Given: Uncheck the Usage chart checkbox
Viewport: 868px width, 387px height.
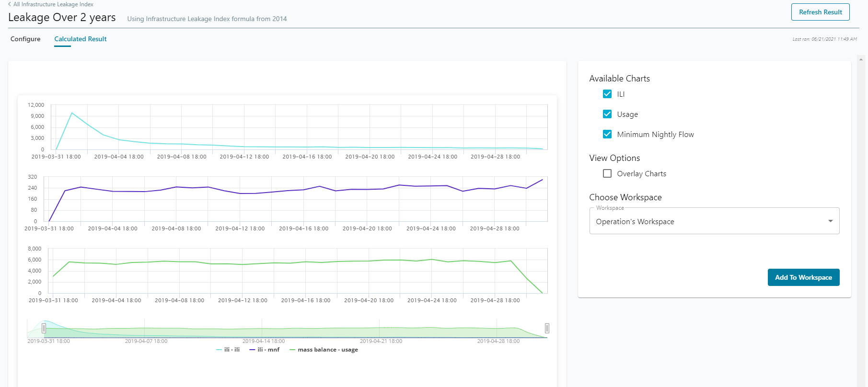Looking at the screenshot, I should click(607, 114).
